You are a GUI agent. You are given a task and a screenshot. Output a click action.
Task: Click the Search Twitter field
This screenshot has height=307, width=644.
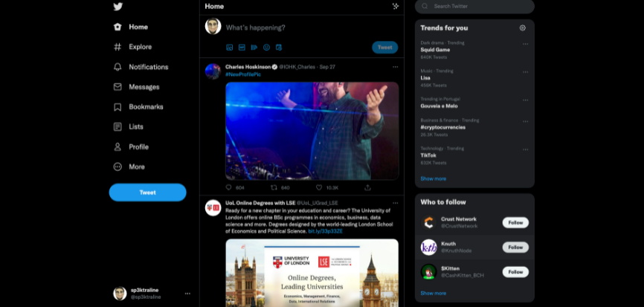tap(474, 7)
